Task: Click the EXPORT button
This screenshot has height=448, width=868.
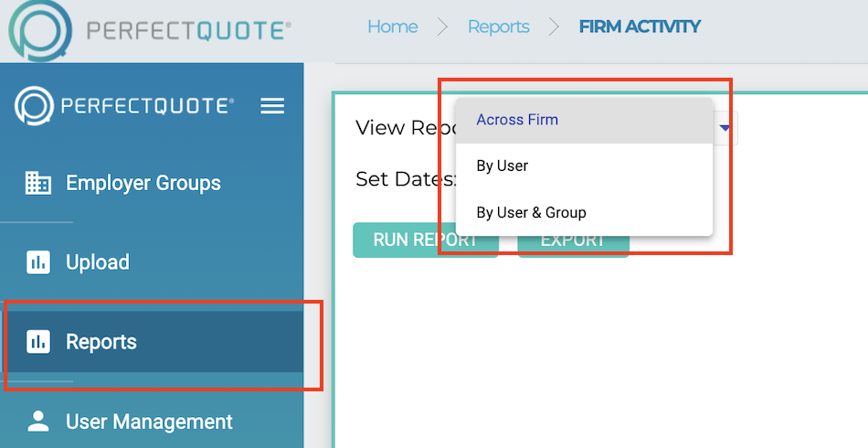Action: tap(573, 240)
